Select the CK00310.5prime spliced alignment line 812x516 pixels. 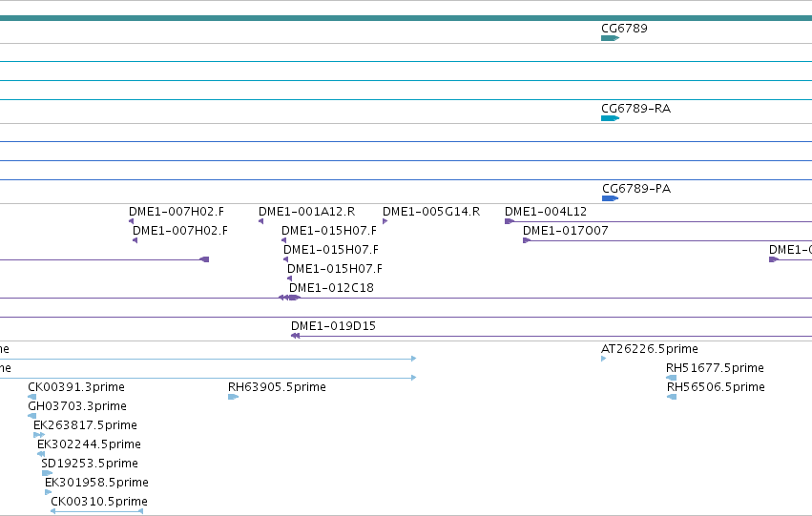pyautogui.click(x=96, y=511)
